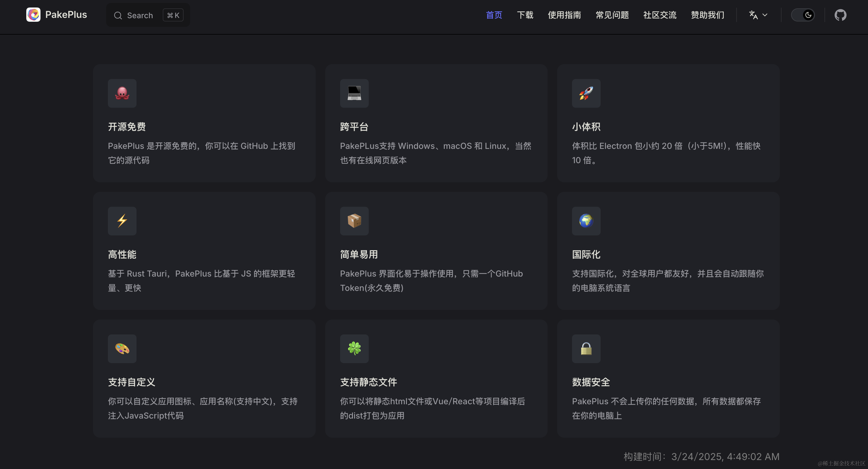This screenshot has height=469, width=868.
Task: Toggle the dark mode appearance switch
Action: 803,15
